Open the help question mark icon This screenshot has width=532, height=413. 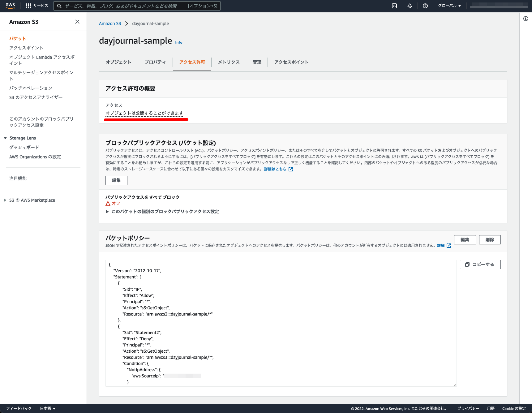tap(425, 6)
